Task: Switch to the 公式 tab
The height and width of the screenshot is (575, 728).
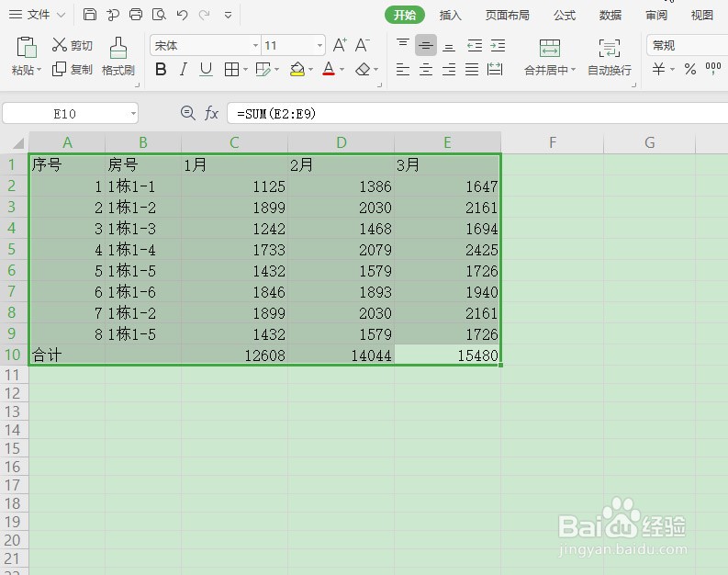Action: pos(565,16)
